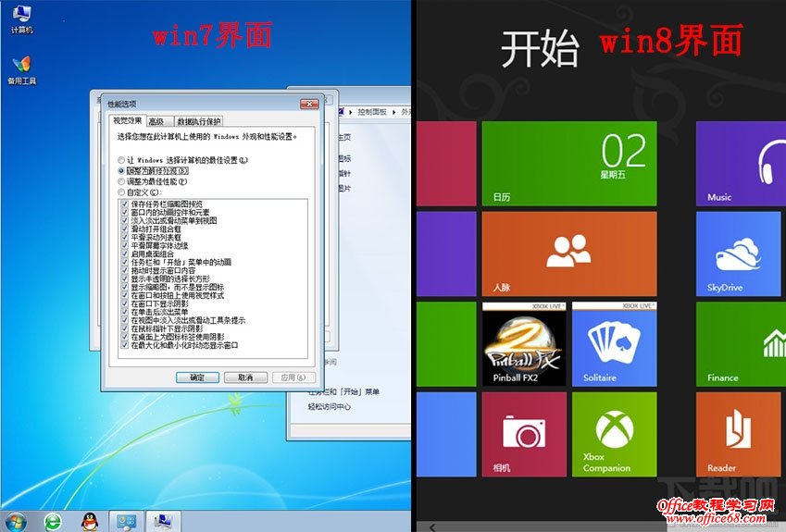Uncheck 显示半透明的选择长方形
The height and width of the screenshot is (532, 786).
(x=124, y=278)
